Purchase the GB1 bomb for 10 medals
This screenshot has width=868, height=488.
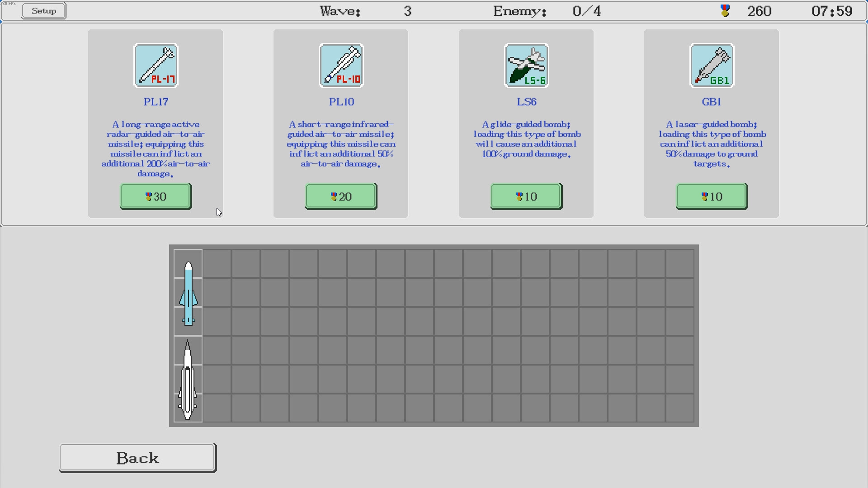point(711,196)
